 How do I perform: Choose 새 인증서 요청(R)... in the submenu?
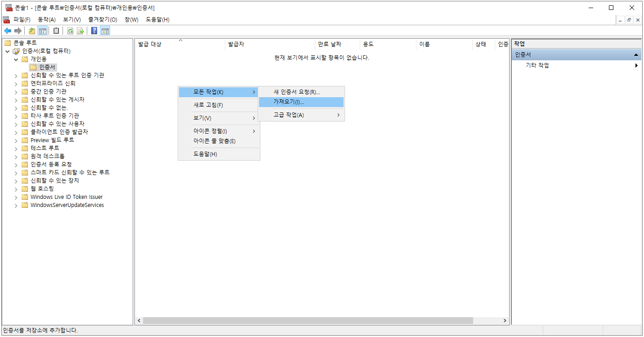[301, 92]
